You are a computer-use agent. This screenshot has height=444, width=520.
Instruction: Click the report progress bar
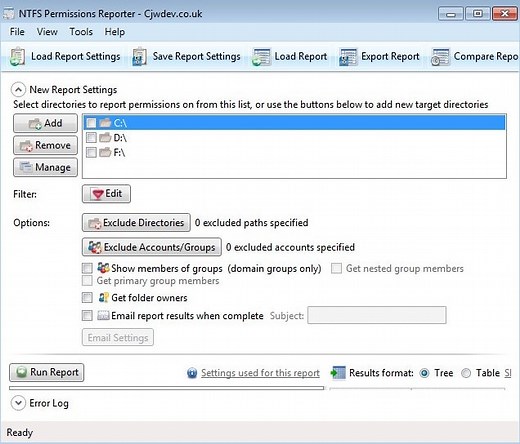(167, 388)
